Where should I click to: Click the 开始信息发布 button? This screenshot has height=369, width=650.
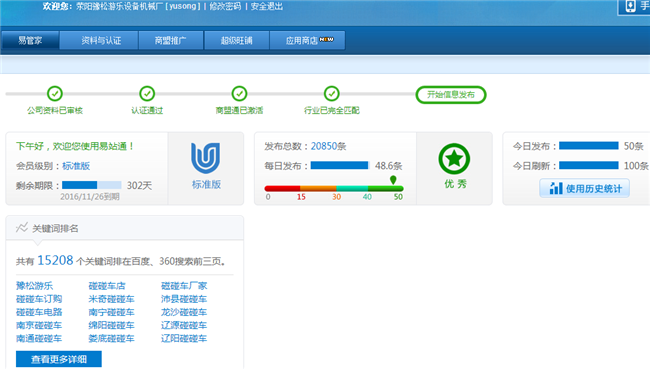(x=451, y=95)
